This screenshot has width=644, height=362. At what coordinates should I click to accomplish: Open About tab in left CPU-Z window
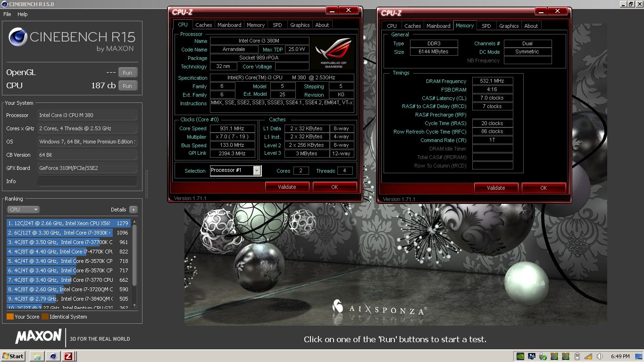click(322, 25)
